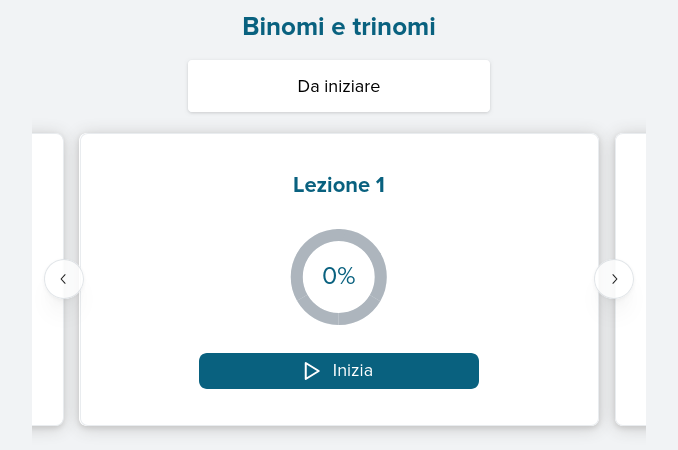Click the bottom segment of progress ring

(339, 319)
